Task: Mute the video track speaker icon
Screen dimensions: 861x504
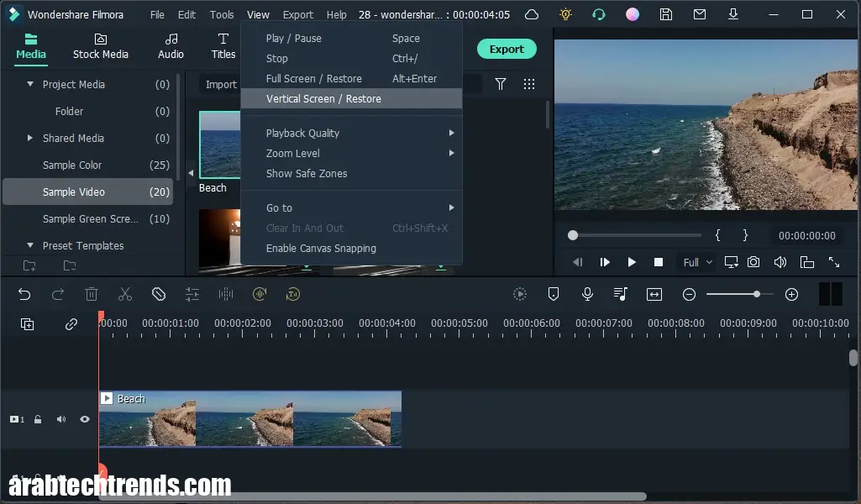Action: tap(60, 418)
